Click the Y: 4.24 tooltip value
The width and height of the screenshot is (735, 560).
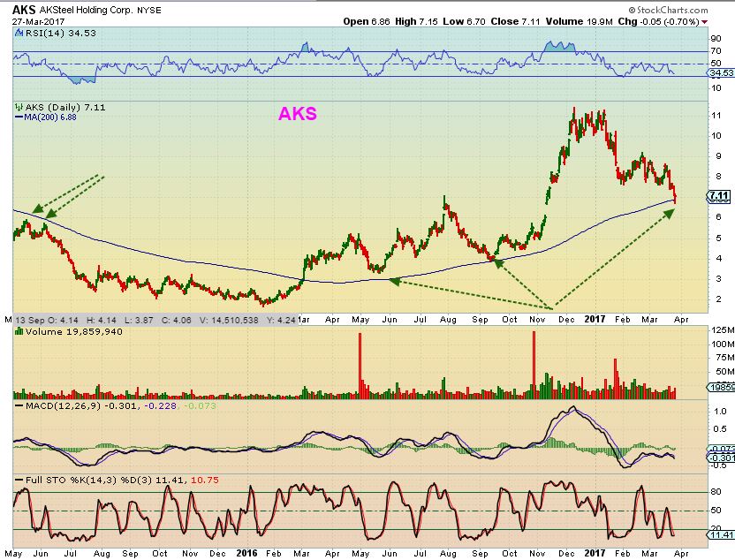pyautogui.click(x=281, y=320)
